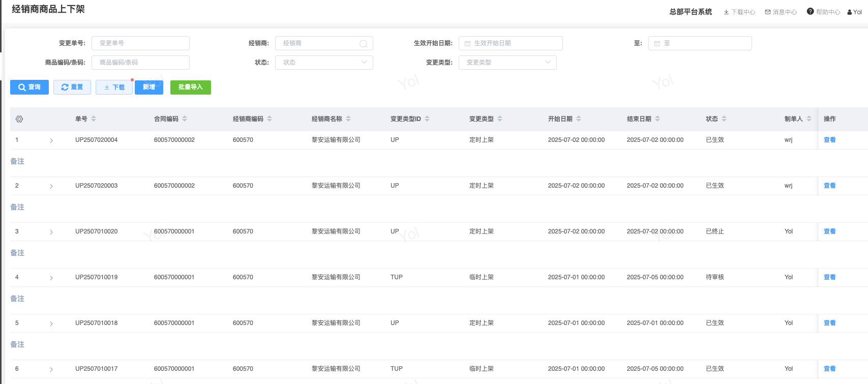The height and width of the screenshot is (384, 868).
Task: Expand row 4 details for UP2507010019
Action: click(51, 278)
